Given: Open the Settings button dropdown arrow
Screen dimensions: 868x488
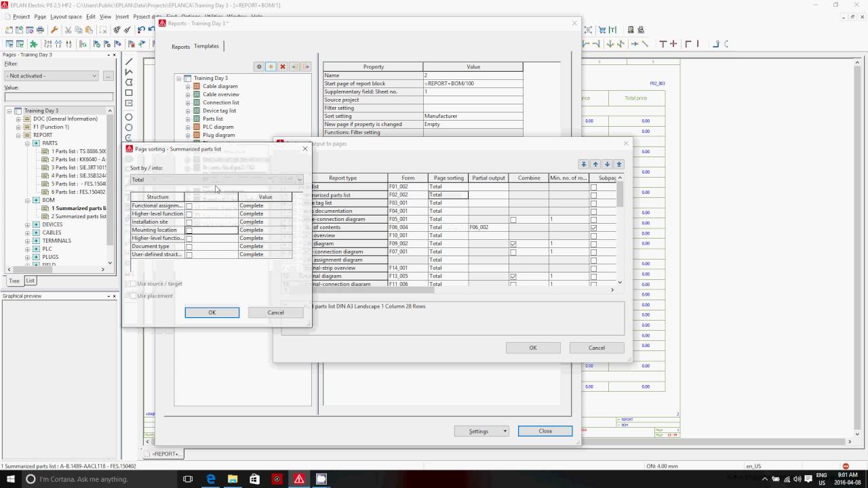Looking at the screenshot, I should (505, 431).
